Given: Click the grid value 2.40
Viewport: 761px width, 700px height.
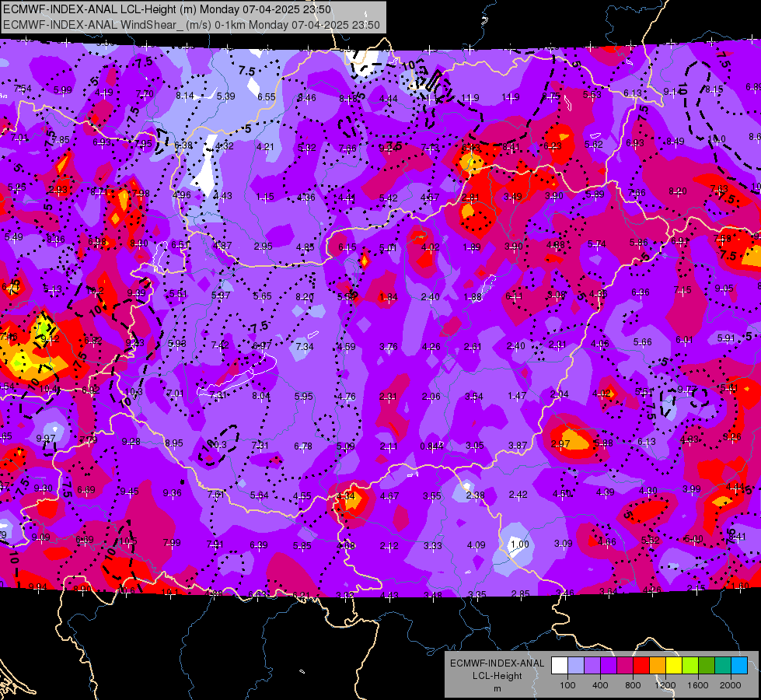Looking at the screenshot, I should [431, 296].
